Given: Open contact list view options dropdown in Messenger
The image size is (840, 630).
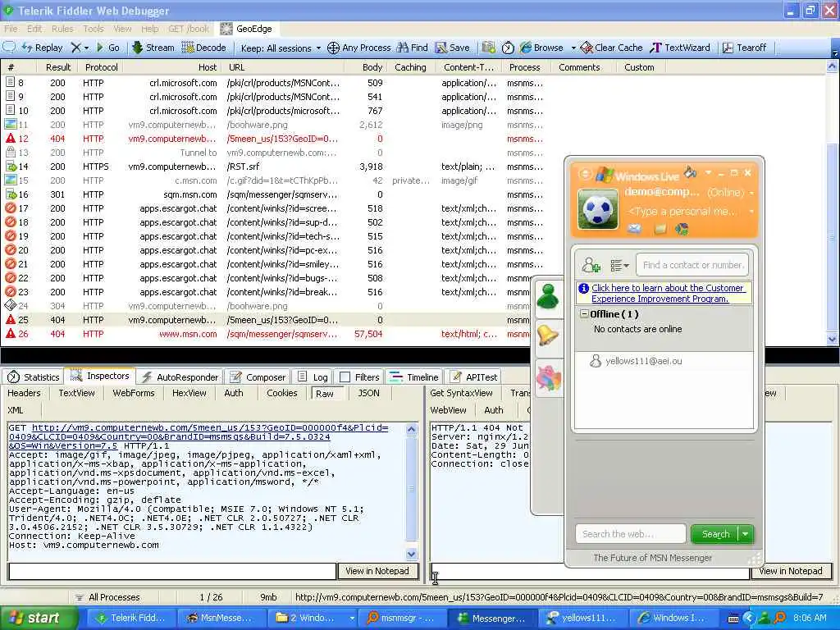Looking at the screenshot, I should 619,265.
